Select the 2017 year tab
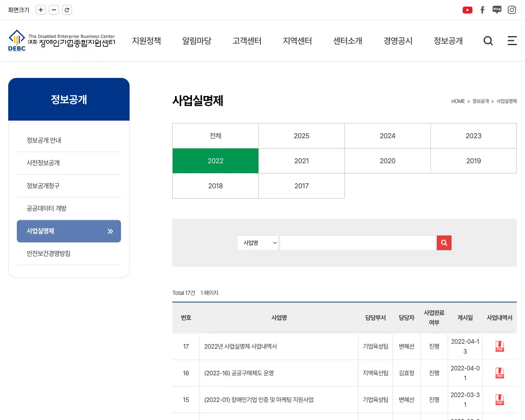This screenshot has width=525, height=420. click(x=301, y=186)
